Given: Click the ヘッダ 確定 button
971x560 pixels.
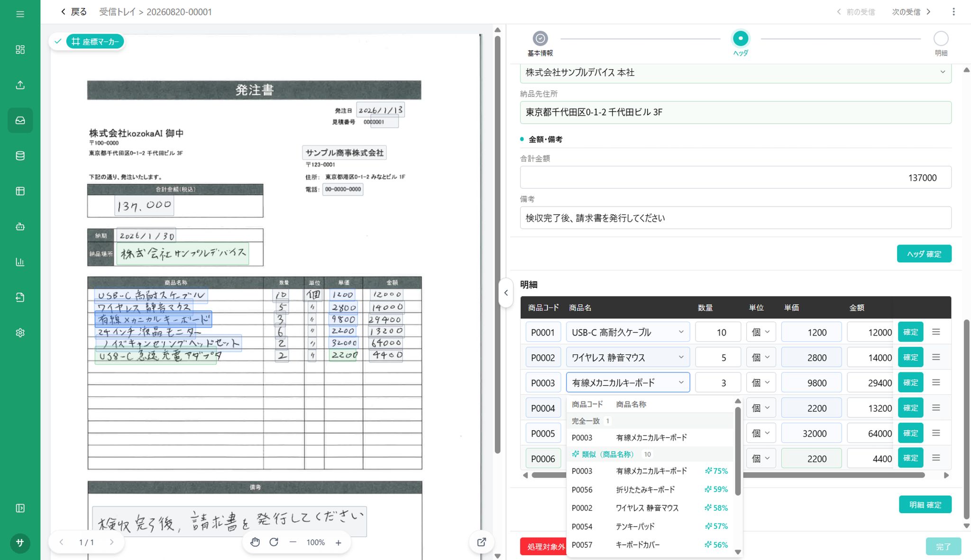Looking at the screenshot, I should [924, 254].
